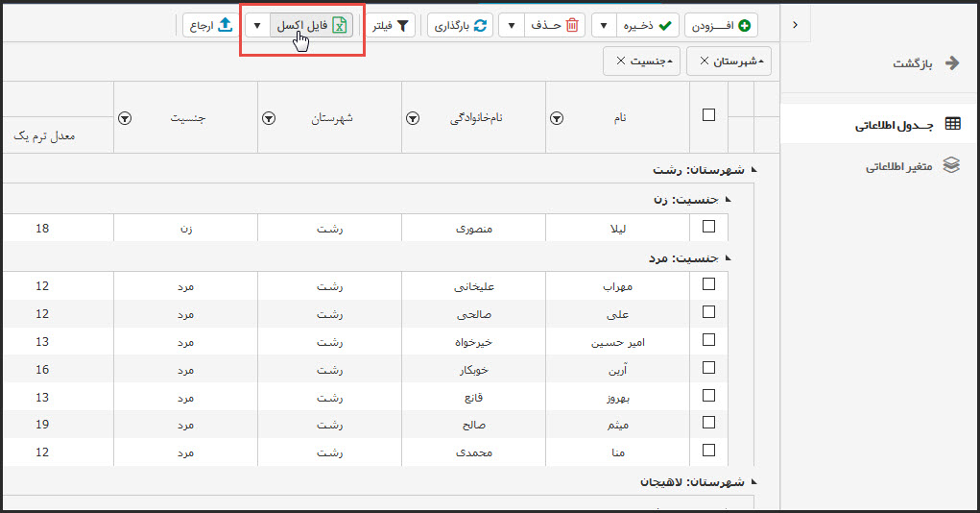Click the فیلتر (Filter) button

click(391, 26)
